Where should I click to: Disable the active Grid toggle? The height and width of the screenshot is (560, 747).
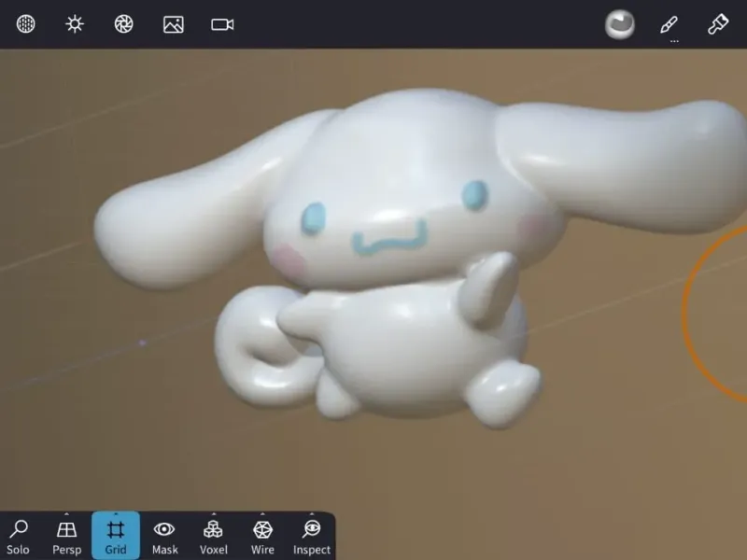(x=116, y=535)
